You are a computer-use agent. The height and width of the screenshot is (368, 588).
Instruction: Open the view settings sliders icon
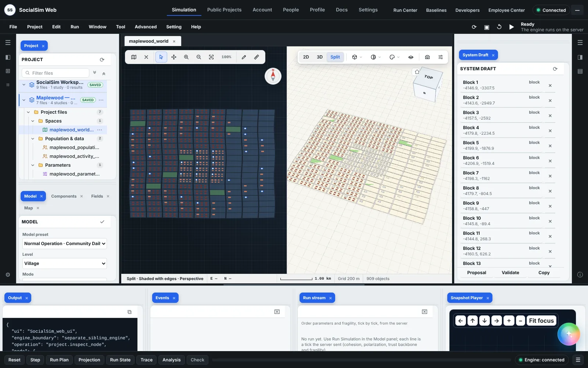(x=441, y=57)
